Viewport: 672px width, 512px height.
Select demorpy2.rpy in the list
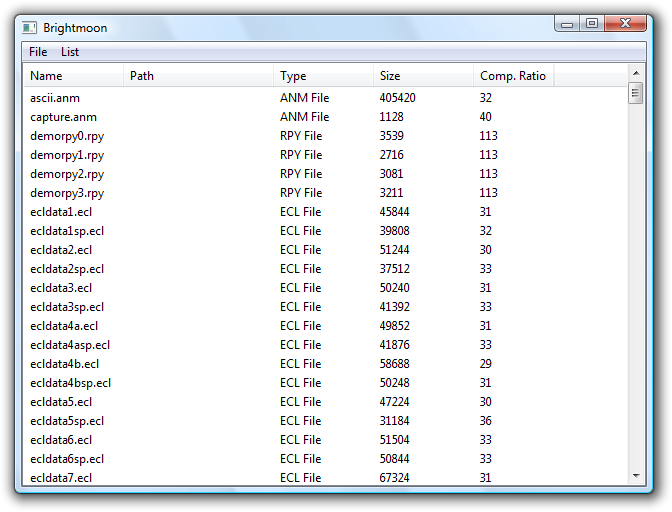[67, 174]
